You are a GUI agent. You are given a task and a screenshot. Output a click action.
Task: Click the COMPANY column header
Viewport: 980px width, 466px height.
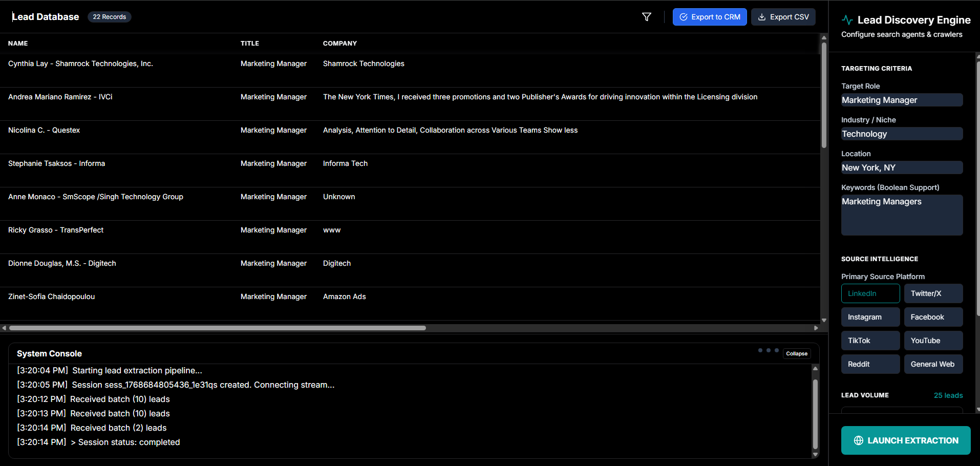click(339, 44)
